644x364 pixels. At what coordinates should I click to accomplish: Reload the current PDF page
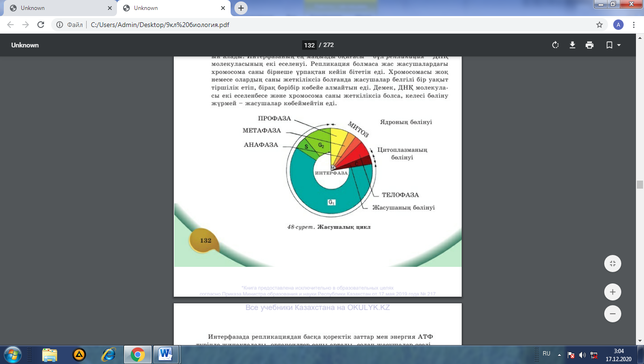[x=41, y=25]
